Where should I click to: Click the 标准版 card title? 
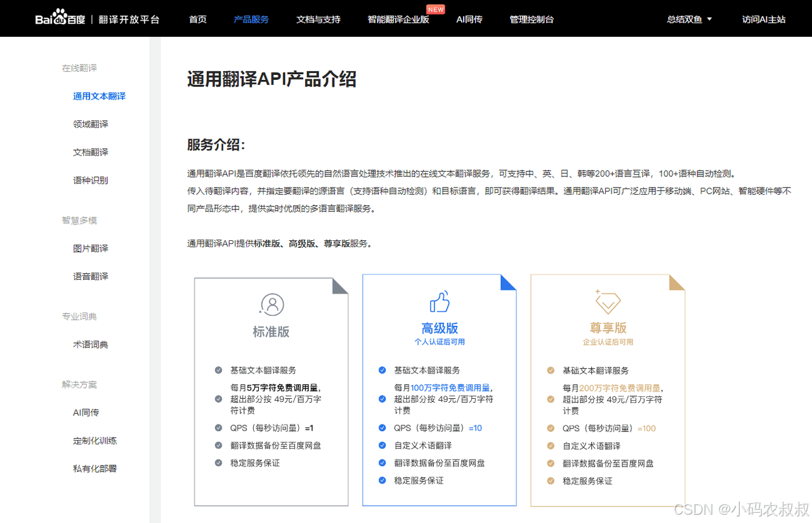coord(271,332)
